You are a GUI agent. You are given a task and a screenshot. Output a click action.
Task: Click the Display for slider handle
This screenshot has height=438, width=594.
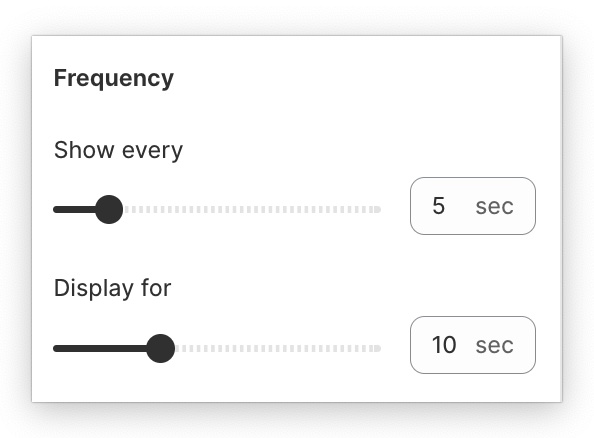point(161,349)
